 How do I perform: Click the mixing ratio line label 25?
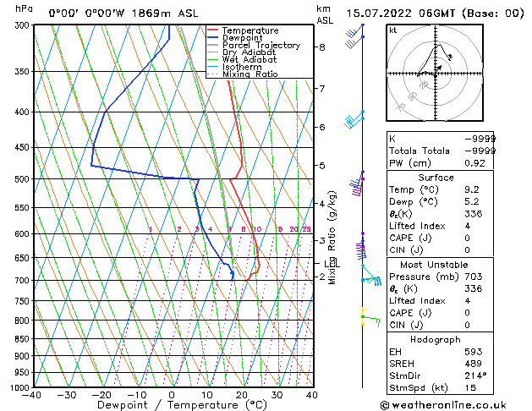pyautogui.click(x=307, y=229)
